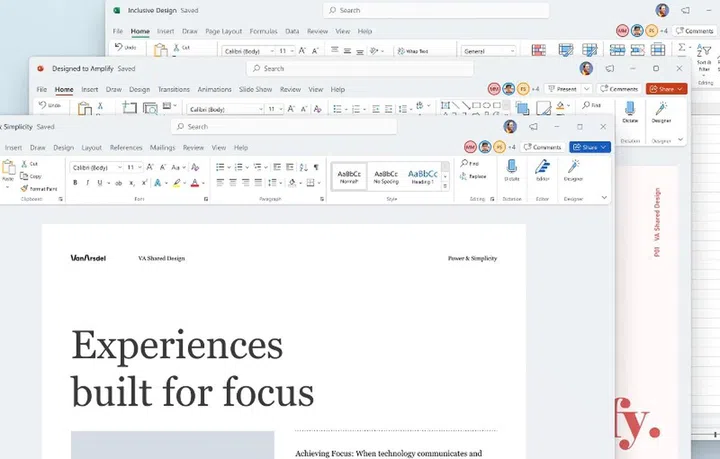Image resolution: width=720 pixels, height=459 pixels.
Task: Click red font color in Word
Action: pyautogui.click(x=195, y=183)
